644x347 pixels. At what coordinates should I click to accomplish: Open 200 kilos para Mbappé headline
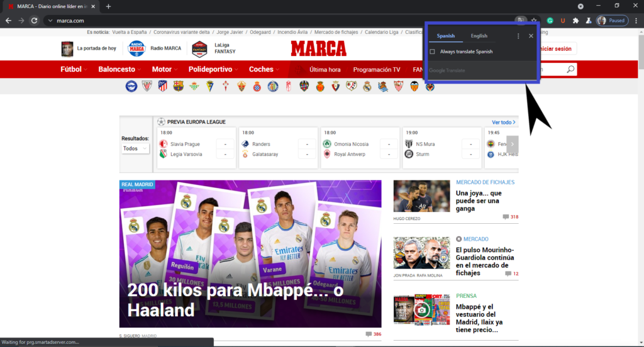pos(235,300)
